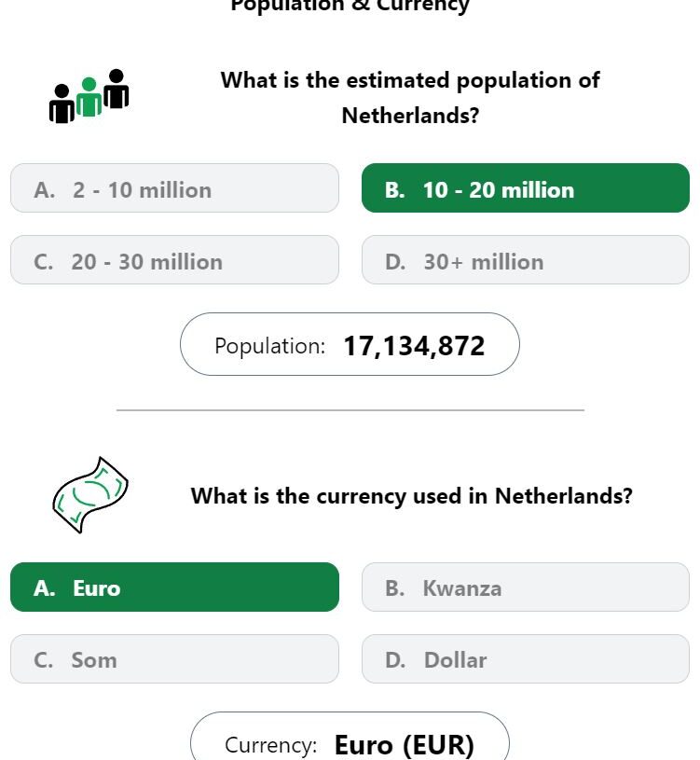Pick answer C. 20 - 30 million

click(174, 260)
